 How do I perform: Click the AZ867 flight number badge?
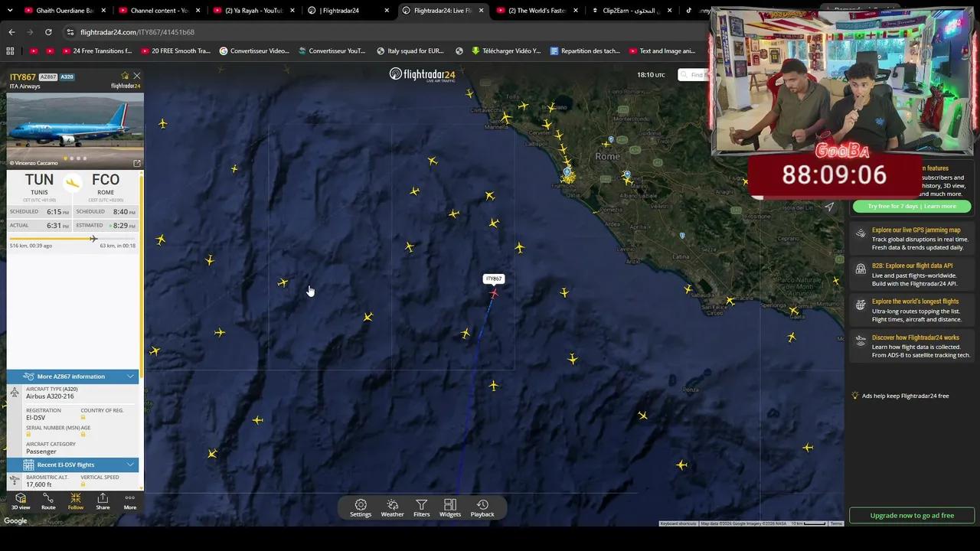48,77
